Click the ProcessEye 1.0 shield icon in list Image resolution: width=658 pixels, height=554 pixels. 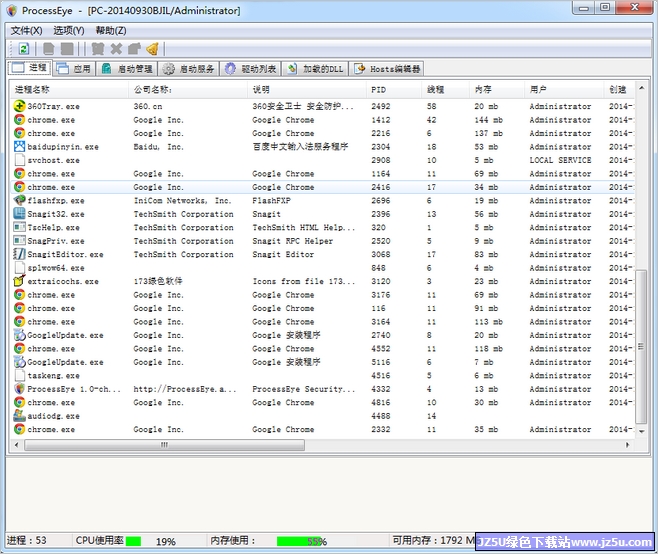pos(19,389)
